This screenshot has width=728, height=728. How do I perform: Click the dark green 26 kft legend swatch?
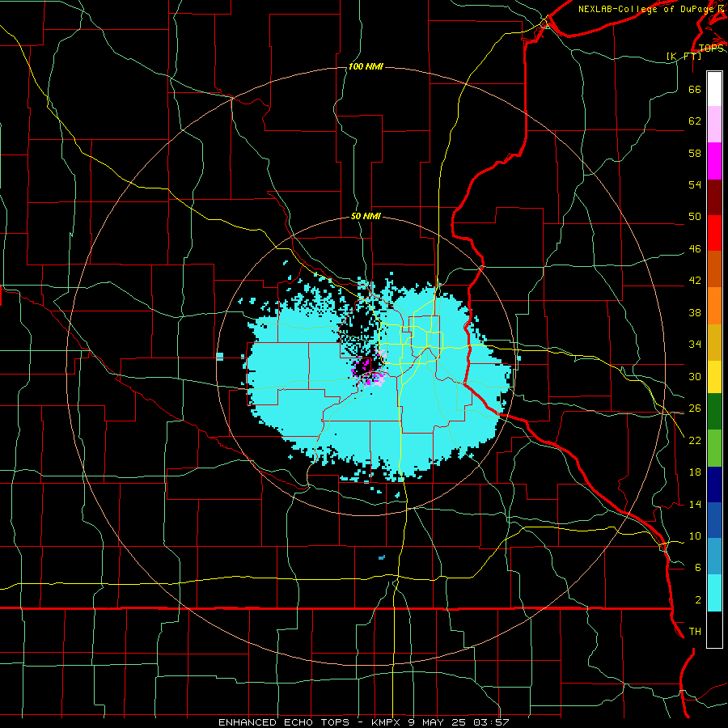coord(714,412)
